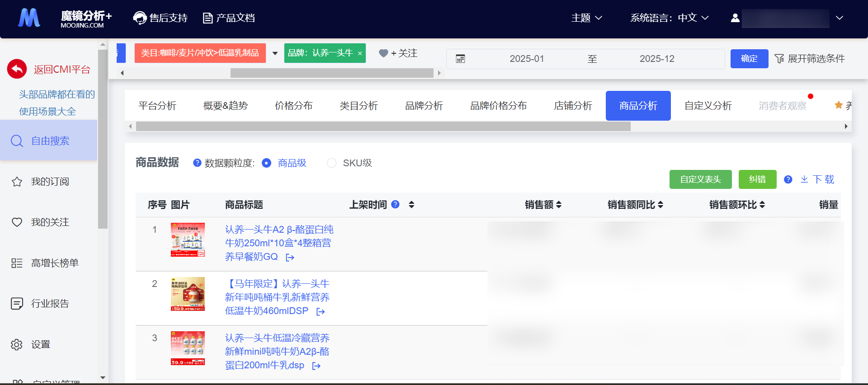Click the heart icon beside 关注
Image resolution: width=868 pixels, height=385 pixels.
point(383,53)
